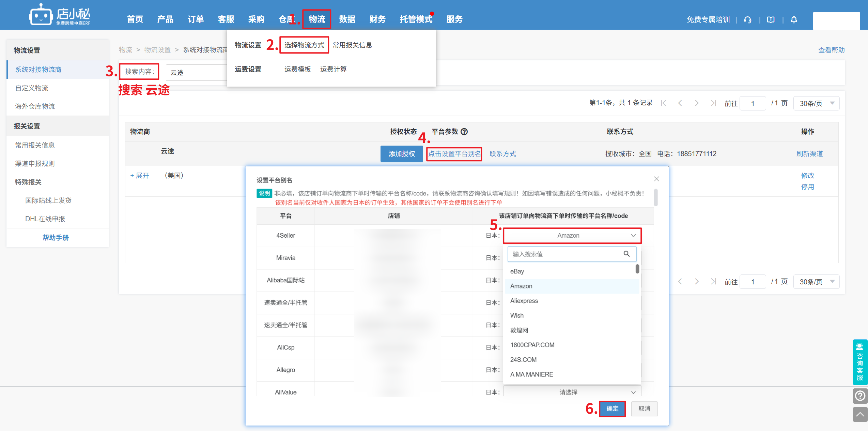Click the next page arrow in top pagination

pyautogui.click(x=697, y=103)
